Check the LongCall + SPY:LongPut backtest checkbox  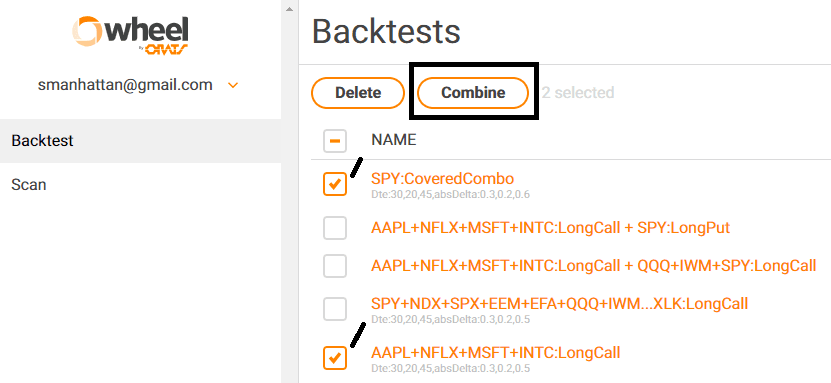click(x=335, y=228)
